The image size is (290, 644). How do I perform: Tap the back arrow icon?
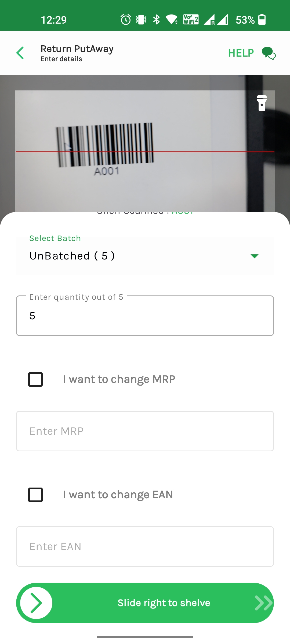click(20, 53)
